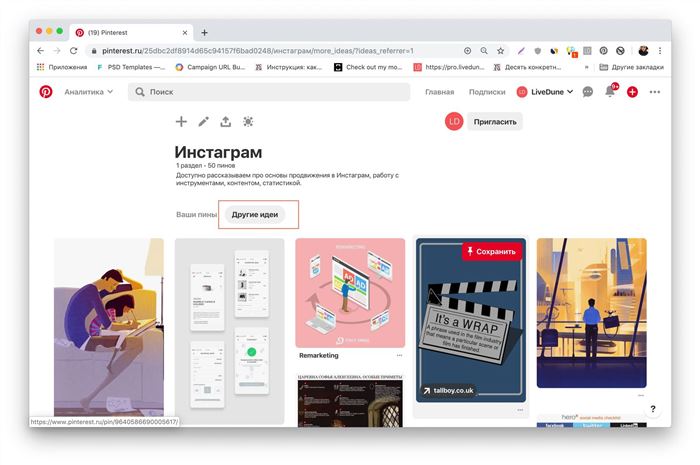
Task: Switch to the Ваши пины tab
Action: [x=196, y=215]
